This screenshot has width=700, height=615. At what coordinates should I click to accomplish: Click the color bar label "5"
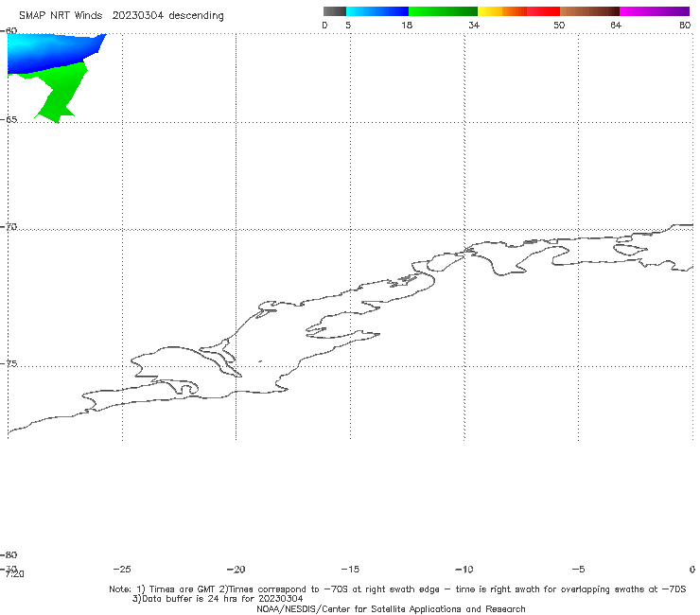[x=348, y=25]
